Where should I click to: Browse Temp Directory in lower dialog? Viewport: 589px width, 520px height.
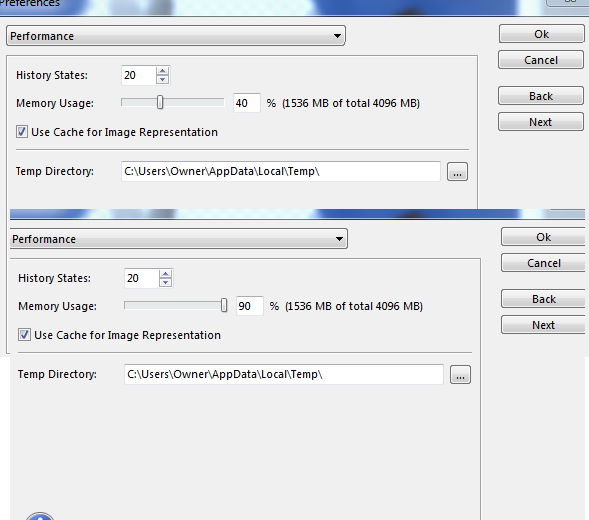tap(460, 375)
